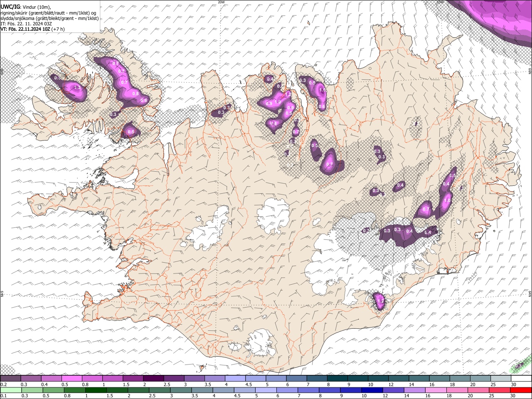
Task: Click rain scale swatch between 9 and 10
Action: tap(351, 390)
